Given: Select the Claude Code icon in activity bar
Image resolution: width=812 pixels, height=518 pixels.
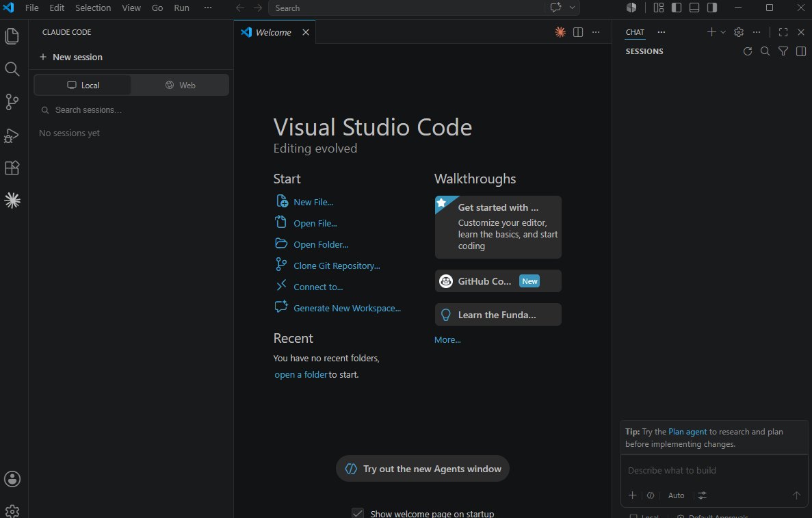Looking at the screenshot, I should 12,200.
